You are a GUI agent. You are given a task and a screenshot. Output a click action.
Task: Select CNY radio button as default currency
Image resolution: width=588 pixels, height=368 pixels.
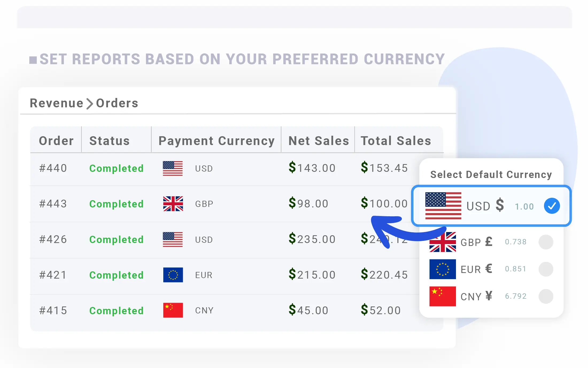[546, 296]
